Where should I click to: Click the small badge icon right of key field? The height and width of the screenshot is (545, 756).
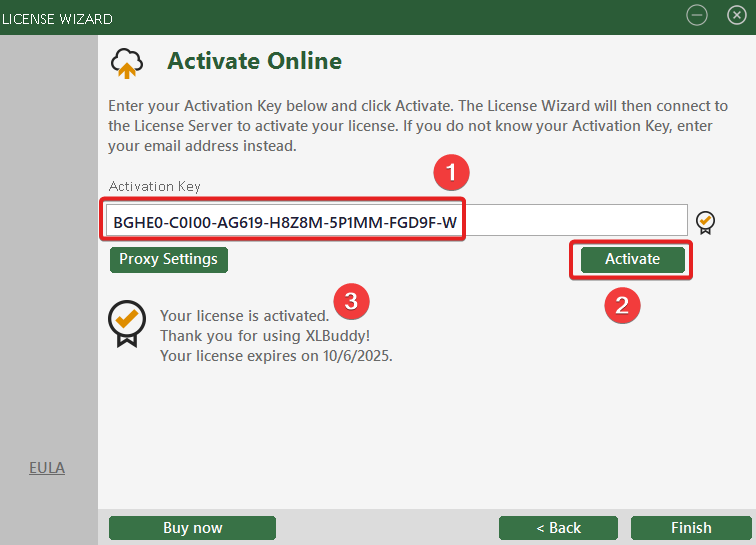[x=706, y=221]
